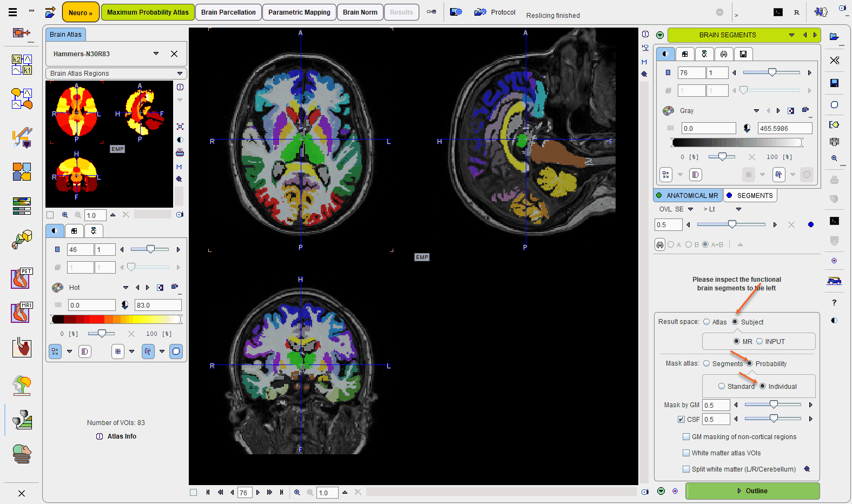Open the > Lt overlay mode dropdown
852x504 pixels.
pyautogui.click(x=738, y=209)
